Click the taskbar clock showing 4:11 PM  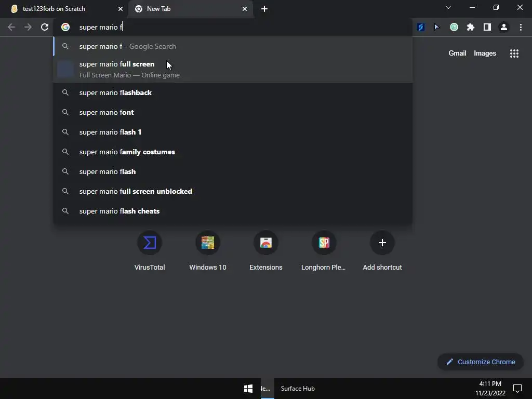click(x=490, y=388)
